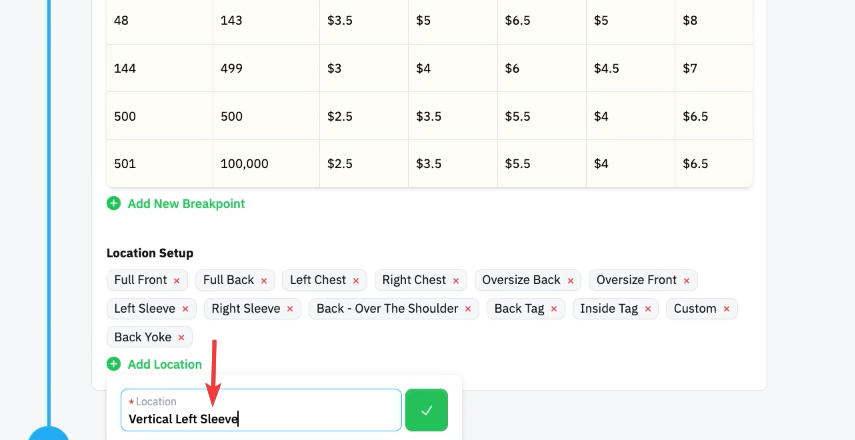This screenshot has height=440, width=855.
Task: Delete the Left Chest location tag
Action: (x=356, y=281)
